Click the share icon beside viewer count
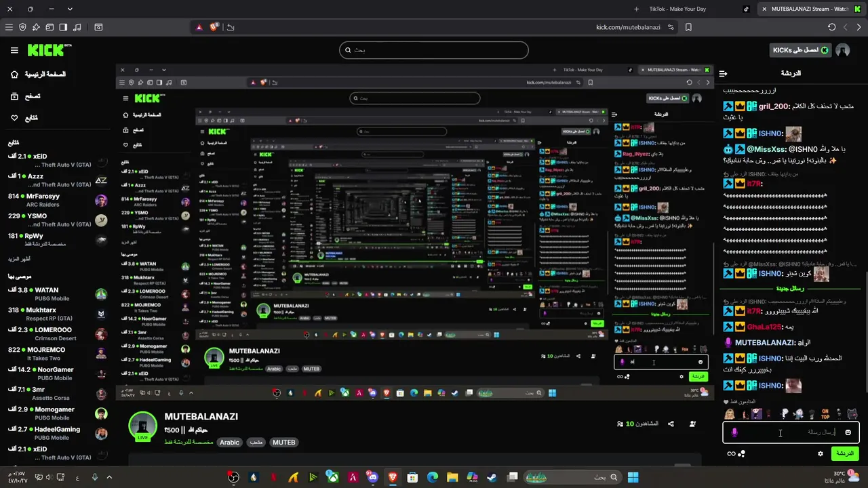 pyautogui.click(x=671, y=424)
